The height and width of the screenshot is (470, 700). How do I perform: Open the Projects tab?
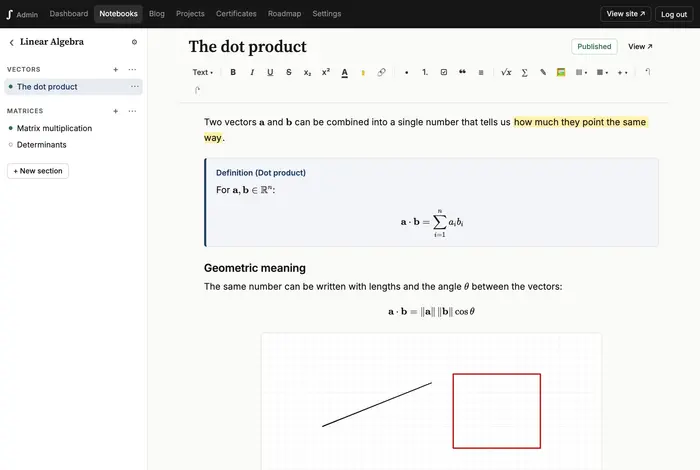(x=190, y=14)
